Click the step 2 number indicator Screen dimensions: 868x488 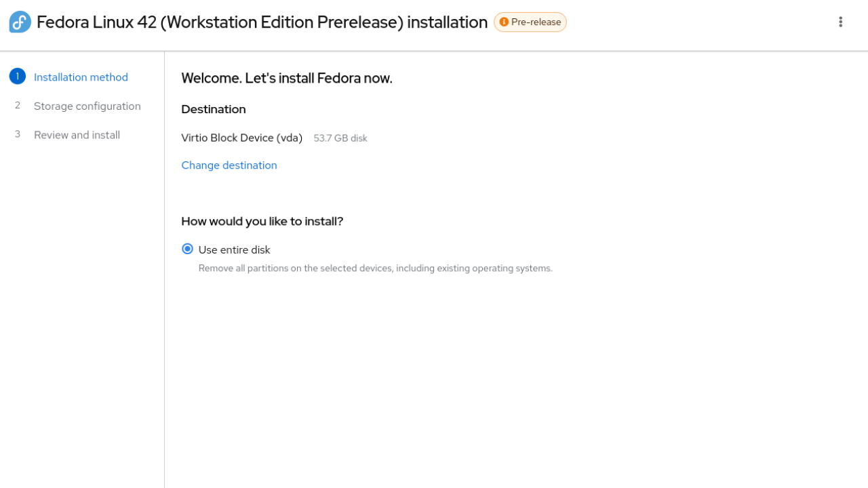click(18, 106)
